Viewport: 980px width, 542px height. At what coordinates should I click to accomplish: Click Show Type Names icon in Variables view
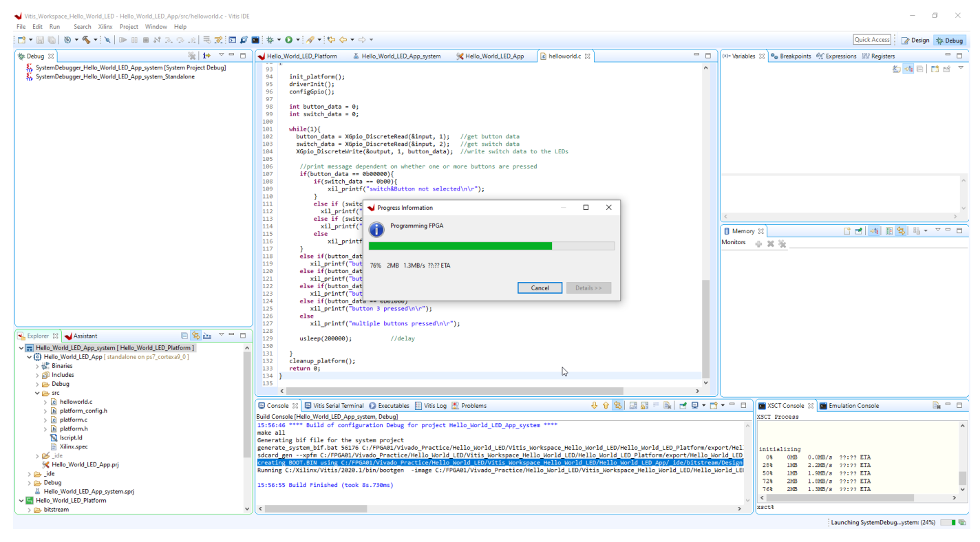(x=896, y=69)
